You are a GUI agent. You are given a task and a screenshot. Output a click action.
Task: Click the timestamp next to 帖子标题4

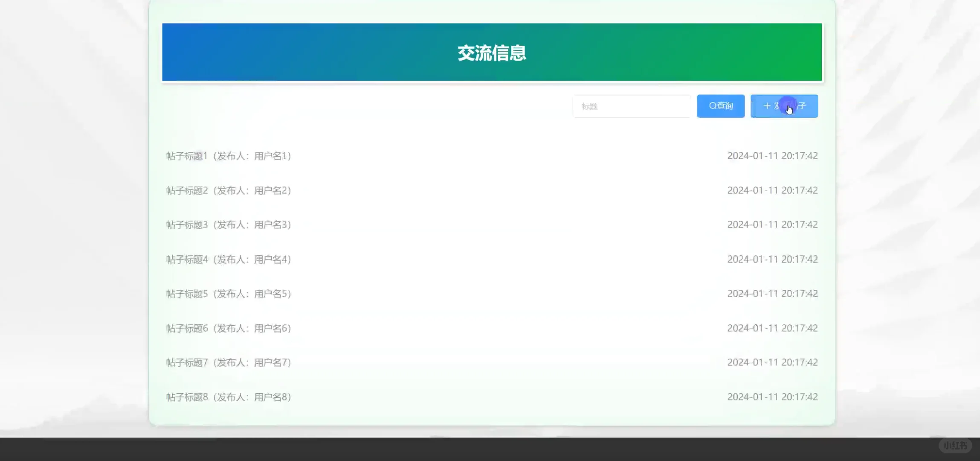pos(772,259)
